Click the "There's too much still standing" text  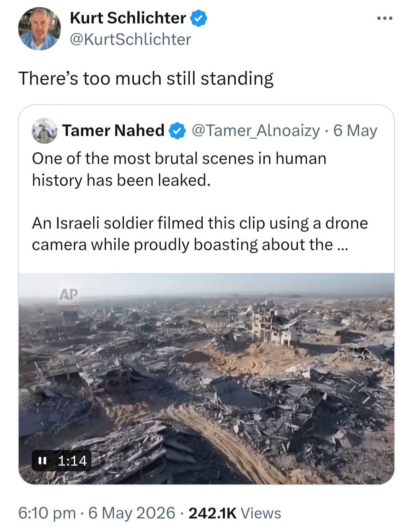[146, 78]
